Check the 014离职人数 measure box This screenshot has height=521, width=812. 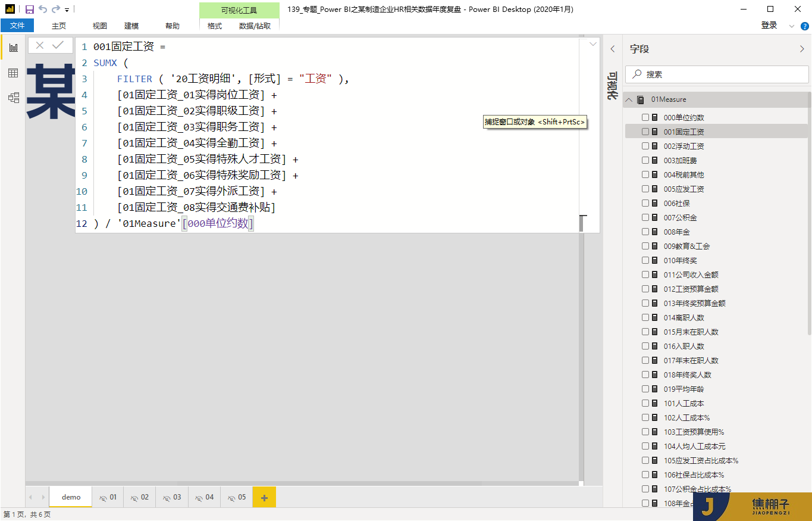645,317
